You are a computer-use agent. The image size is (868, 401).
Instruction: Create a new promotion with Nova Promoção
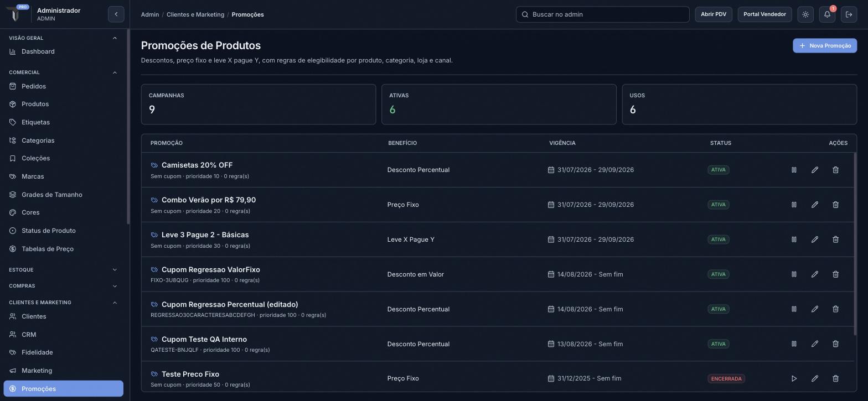pos(825,46)
